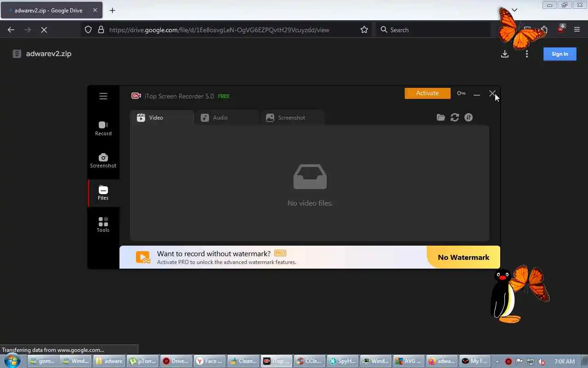Go back in browser history

pos(11,29)
